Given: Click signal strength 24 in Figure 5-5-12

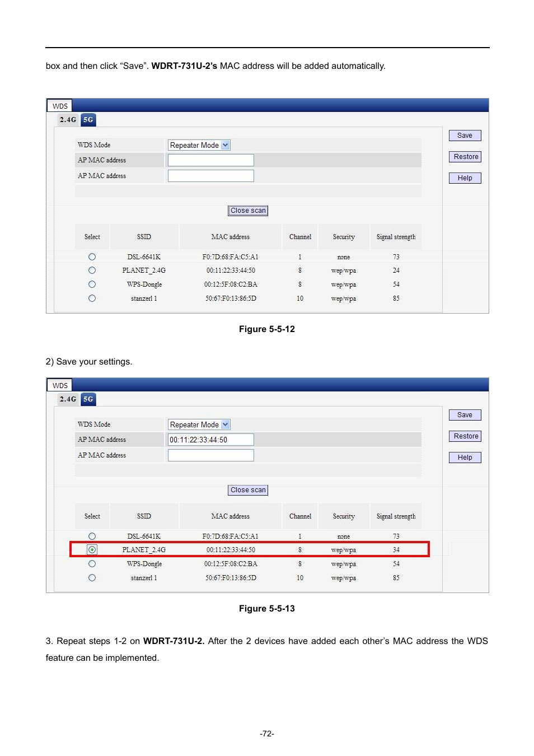Looking at the screenshot, I should pyautogui.click(x=396, y=270).
